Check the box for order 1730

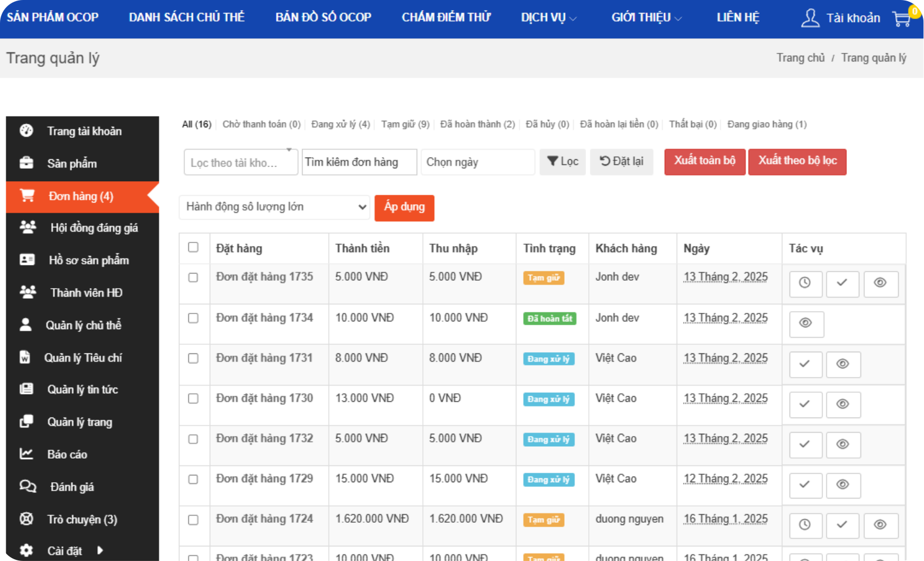pyautogui.click(x=193, y=399)
